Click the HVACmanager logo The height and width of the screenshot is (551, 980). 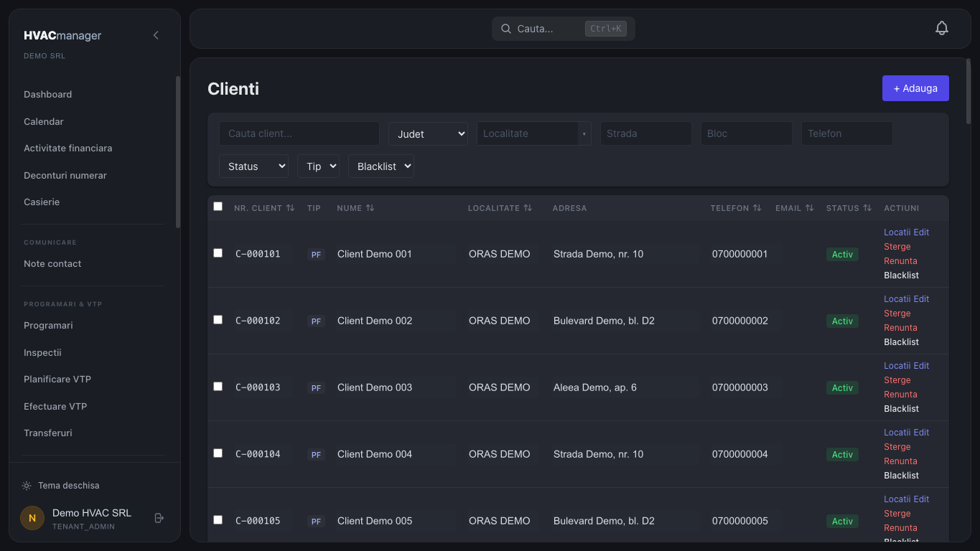coord(62,36)
